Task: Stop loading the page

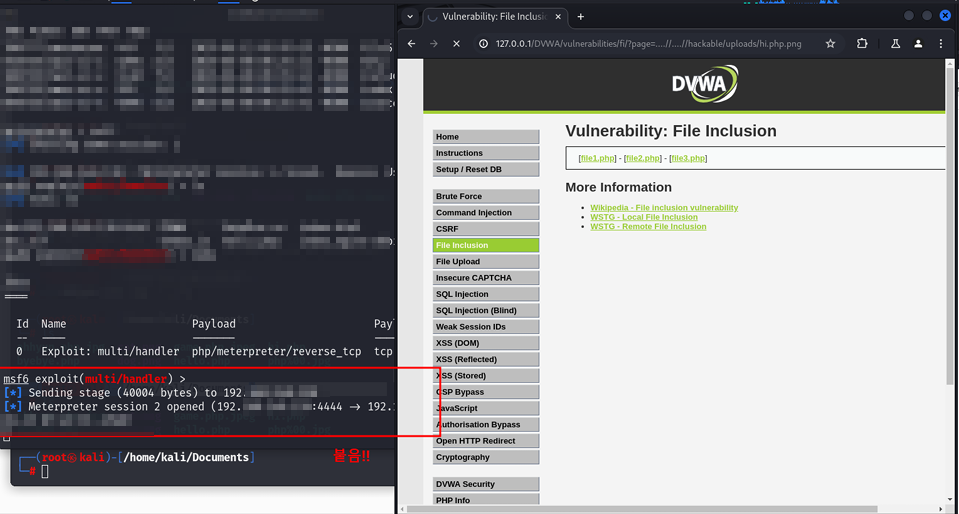Action: click(456, 43)
